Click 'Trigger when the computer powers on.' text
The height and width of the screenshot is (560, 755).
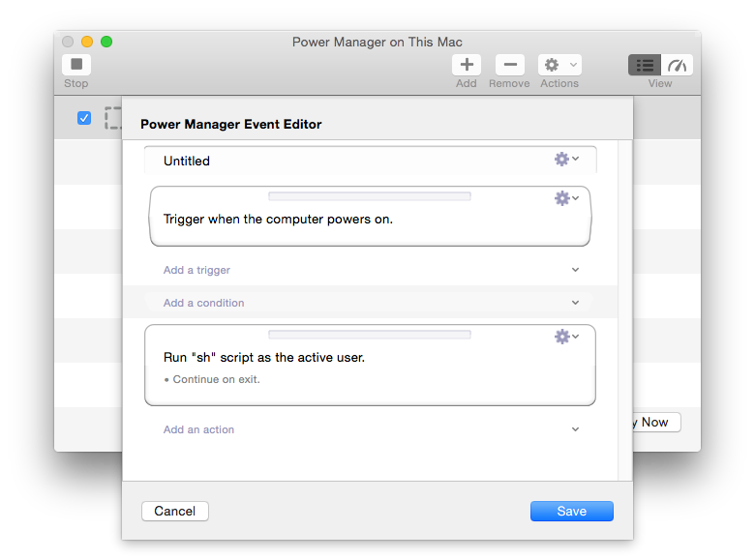coord(279,220)
